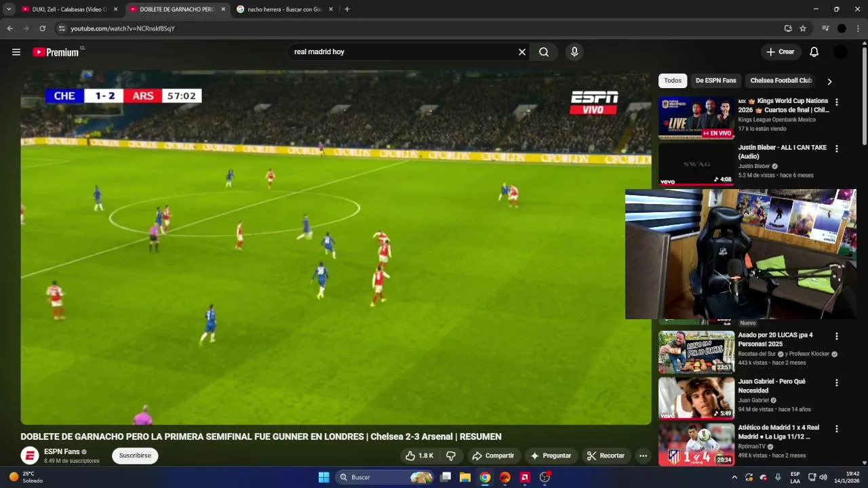Open options for Kings World Cup Nations video
This screenshot has width=868, height=488.
[x=837, y=102]
